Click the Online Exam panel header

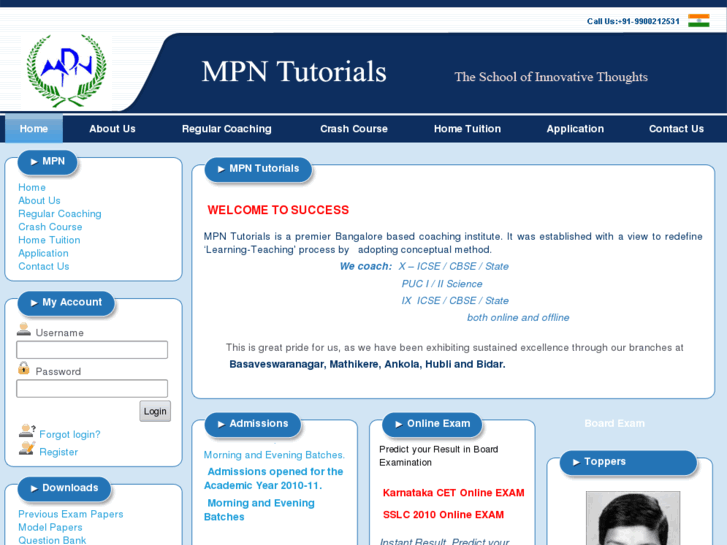point(432,424)
